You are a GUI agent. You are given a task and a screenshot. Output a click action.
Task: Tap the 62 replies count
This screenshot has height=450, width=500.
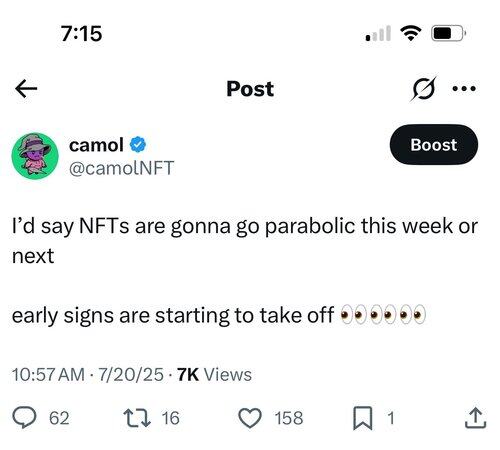click(59, 418)
